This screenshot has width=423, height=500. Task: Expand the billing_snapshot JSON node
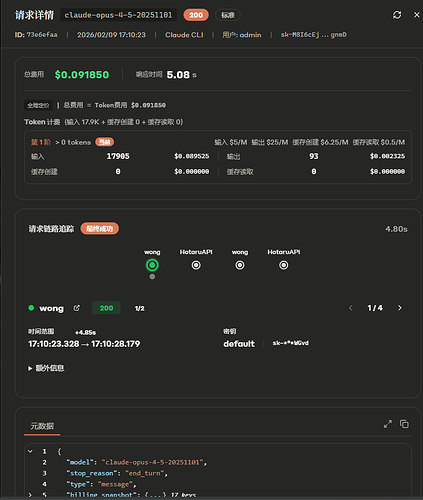(30, 495)
